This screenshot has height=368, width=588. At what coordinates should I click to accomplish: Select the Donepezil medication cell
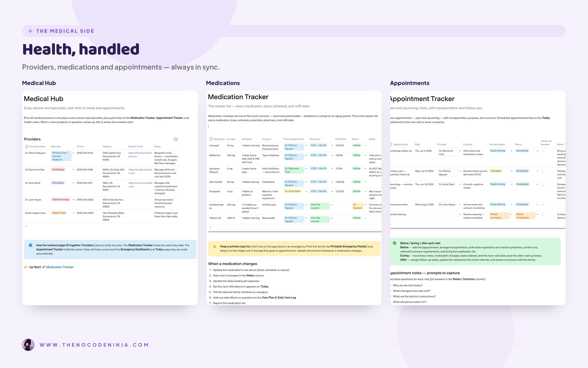pos(214,191)
